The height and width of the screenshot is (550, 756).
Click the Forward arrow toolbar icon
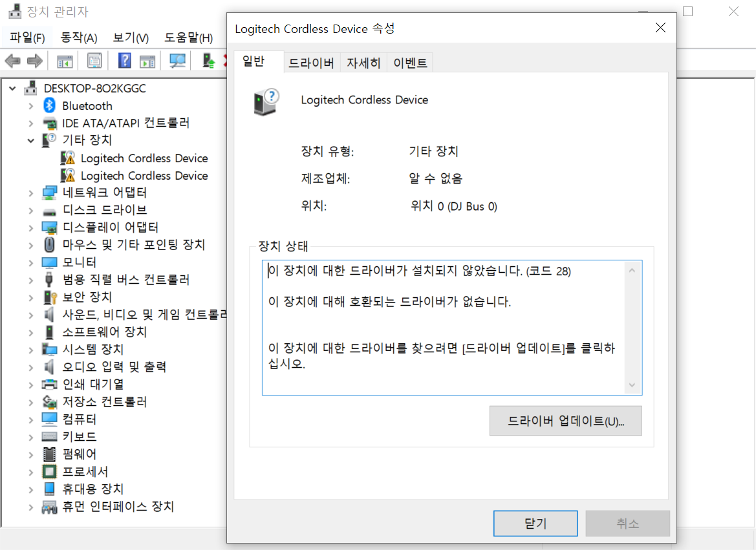click(x=35, y=61)
